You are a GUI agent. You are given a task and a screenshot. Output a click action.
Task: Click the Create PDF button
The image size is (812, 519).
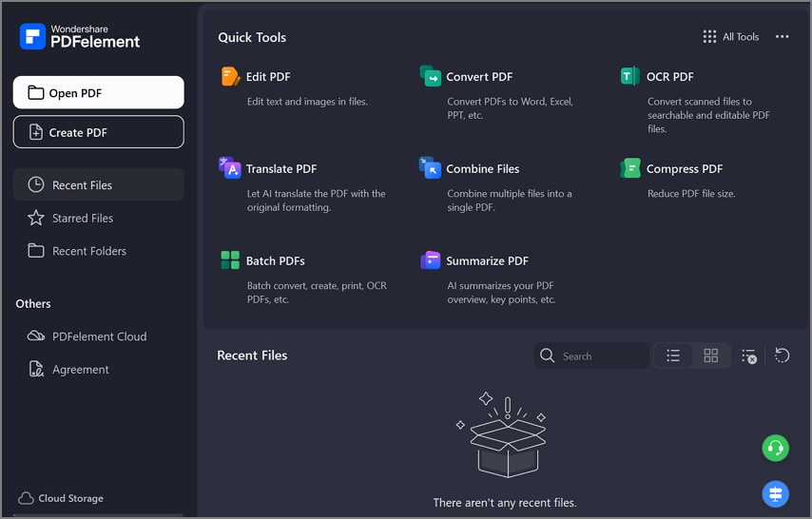point(98,132)
